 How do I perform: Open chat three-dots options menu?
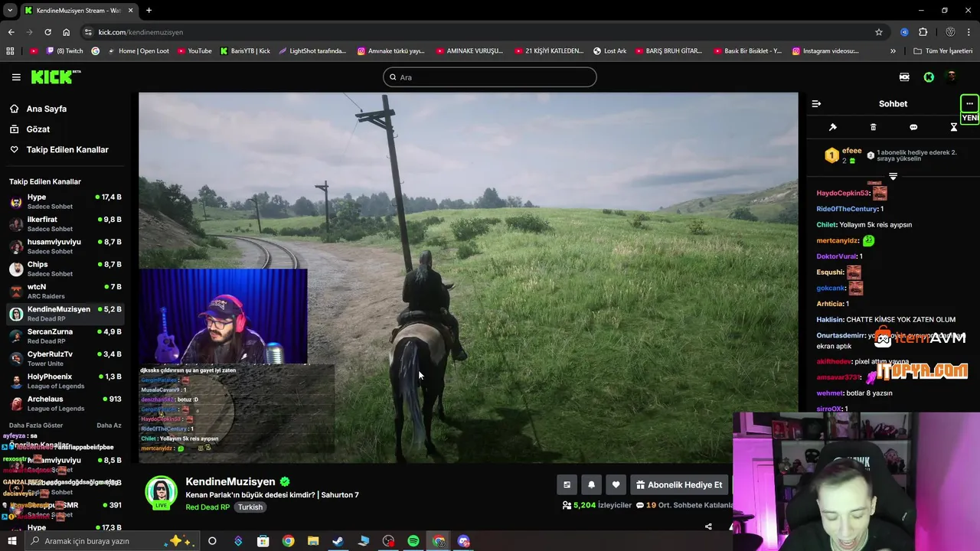(x=969, y=103)
